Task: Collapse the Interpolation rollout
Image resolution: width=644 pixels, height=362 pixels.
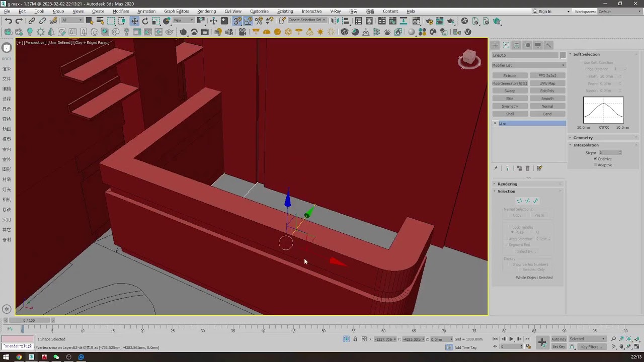Action: [x=603, y=145]
